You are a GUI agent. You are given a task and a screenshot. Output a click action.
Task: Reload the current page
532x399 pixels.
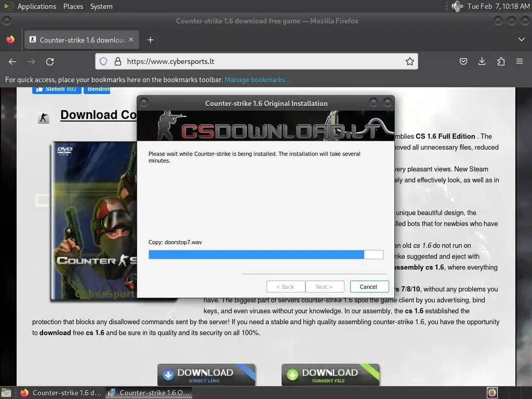(x=50, y=61)
